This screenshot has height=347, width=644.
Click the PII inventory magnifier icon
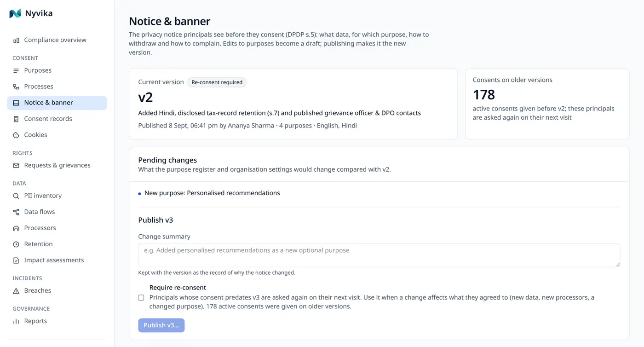point(16,196)
